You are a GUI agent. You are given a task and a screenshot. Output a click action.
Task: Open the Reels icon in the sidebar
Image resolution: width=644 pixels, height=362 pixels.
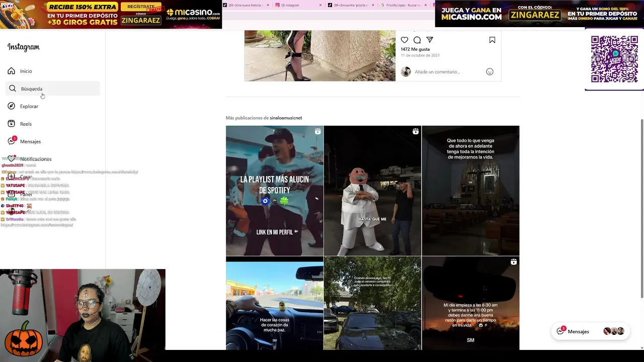pyautogui.click(x=12, y=124)
